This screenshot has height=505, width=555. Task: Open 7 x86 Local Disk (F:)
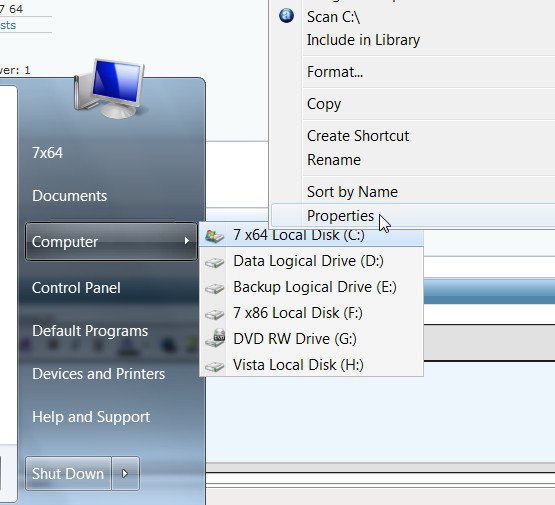[x=312, y=313]
